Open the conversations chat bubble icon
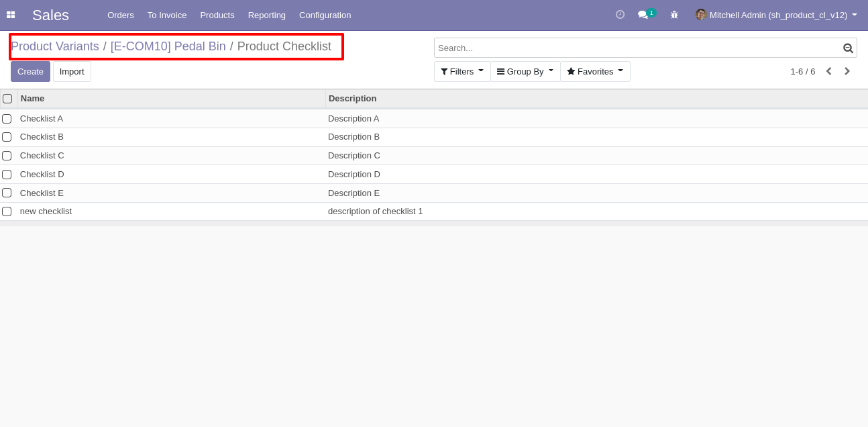Image resolution: width=868 pixels, height=427 pixels. pos(643,15)
